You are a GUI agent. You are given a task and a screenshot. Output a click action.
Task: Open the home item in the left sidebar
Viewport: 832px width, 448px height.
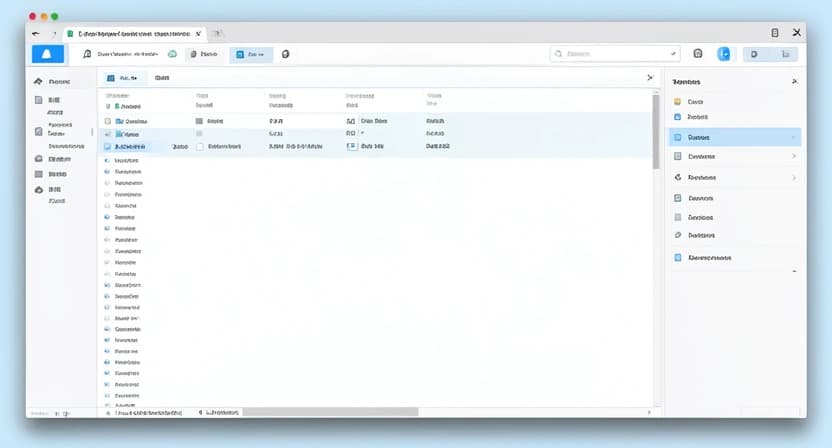(52, 81)
